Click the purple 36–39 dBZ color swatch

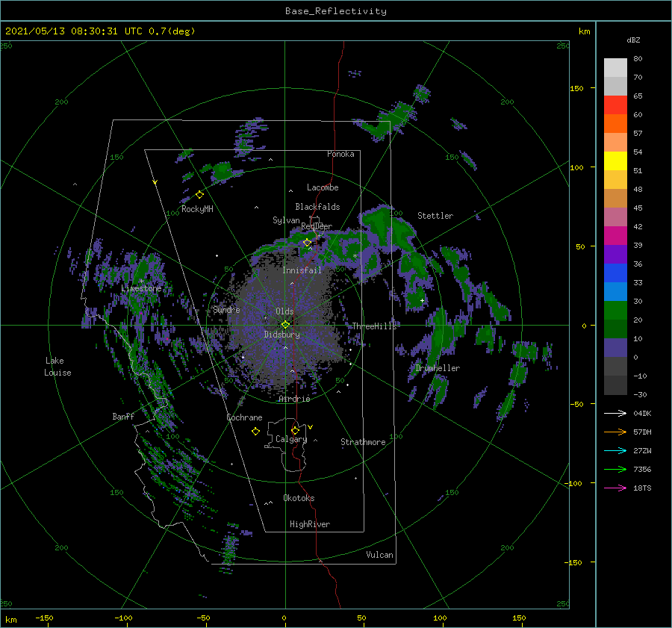615,254
